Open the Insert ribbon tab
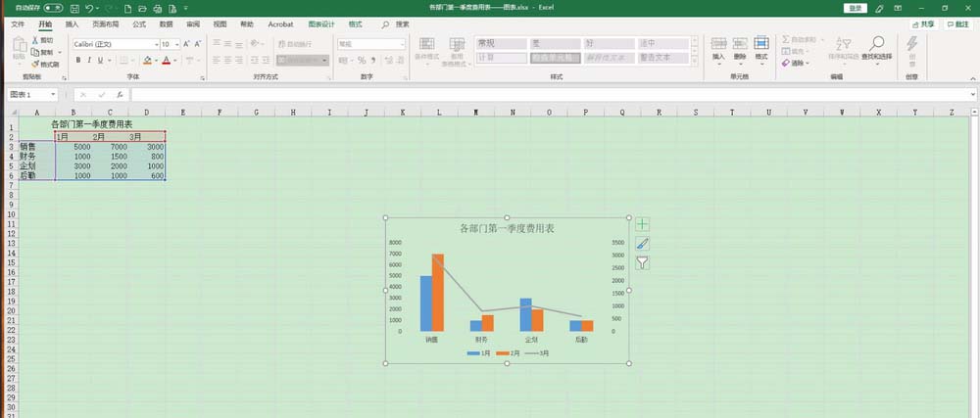 [x=73, y=24]
